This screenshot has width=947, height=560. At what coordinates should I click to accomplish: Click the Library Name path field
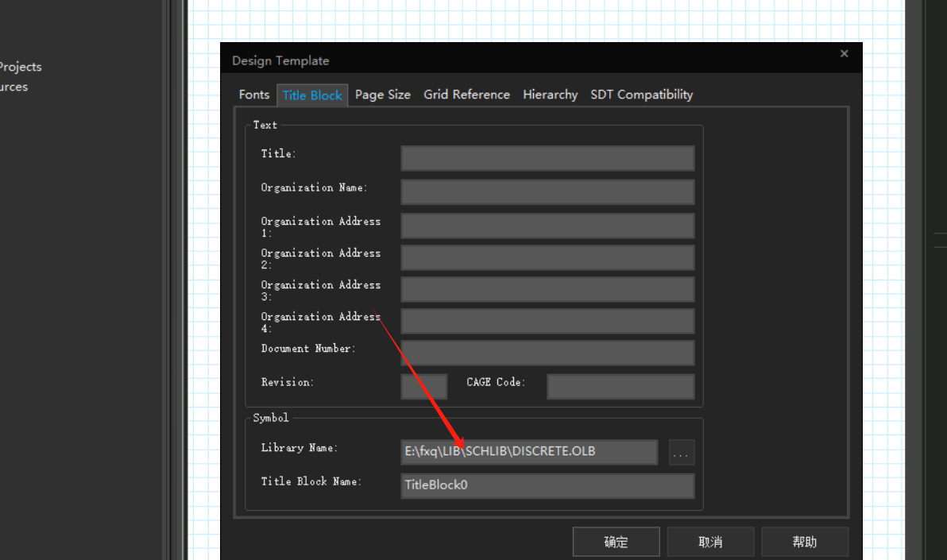[x=529, y=452]
